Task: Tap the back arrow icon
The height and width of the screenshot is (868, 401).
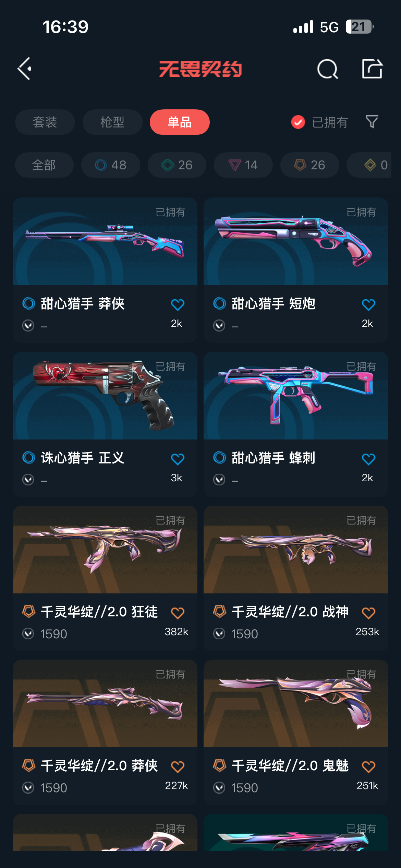Action: click(x=25, y=69)
